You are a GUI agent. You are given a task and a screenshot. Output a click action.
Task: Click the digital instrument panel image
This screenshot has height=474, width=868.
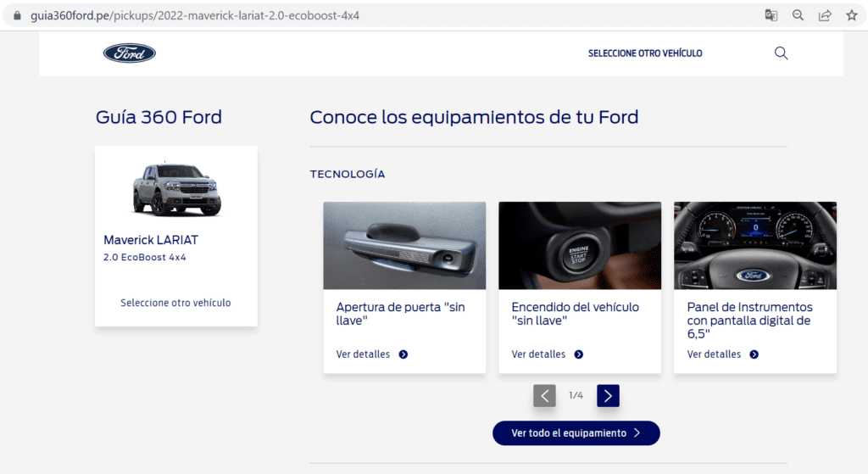coord(754,245)
